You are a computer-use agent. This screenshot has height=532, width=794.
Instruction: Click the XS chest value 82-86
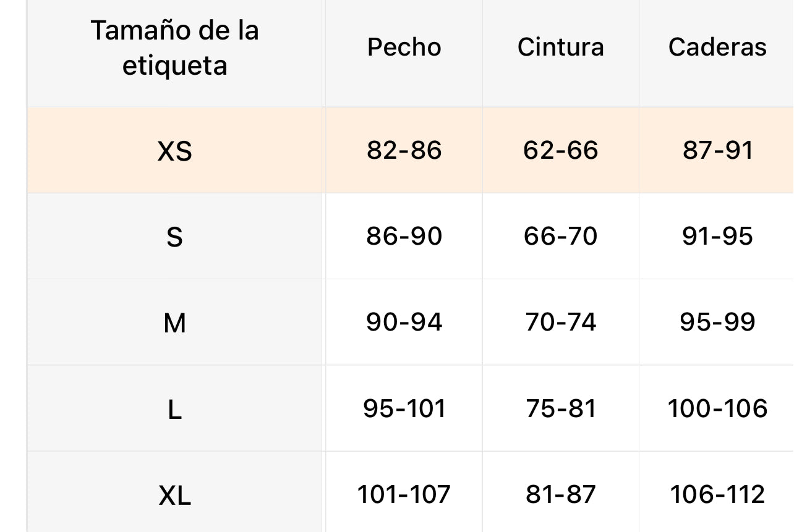[404, 150]
